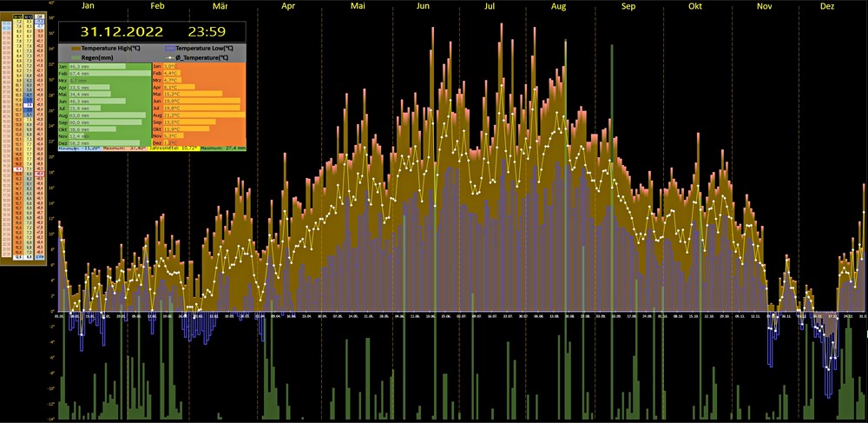Click the blue Temperature Low legend marker
868x423 pixels.
coord(170,48)
